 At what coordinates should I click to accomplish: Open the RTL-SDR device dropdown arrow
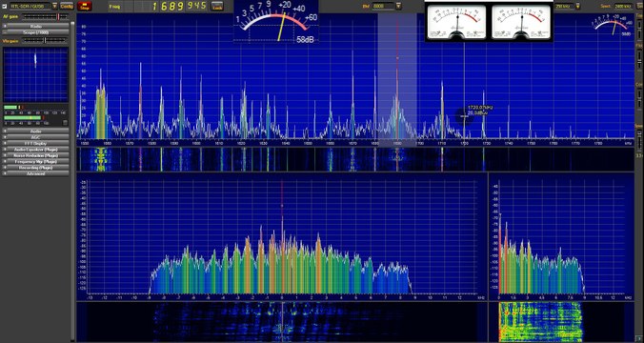click(54, 6)
